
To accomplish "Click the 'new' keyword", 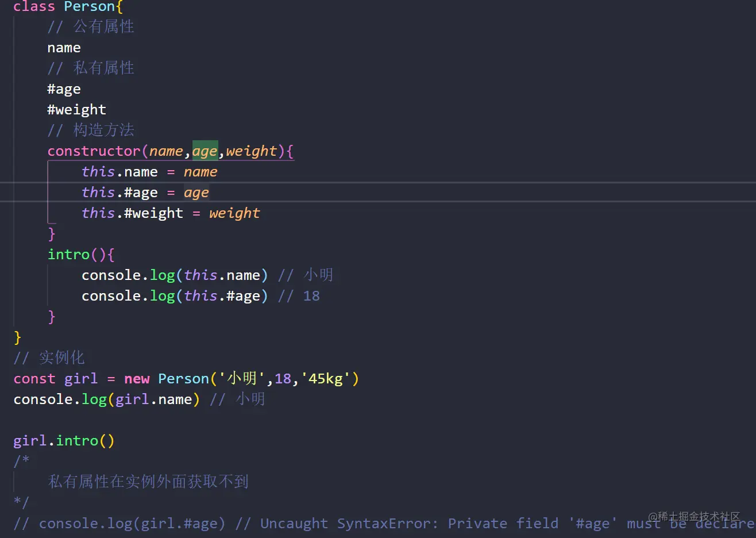I will [x=137, y=379].
